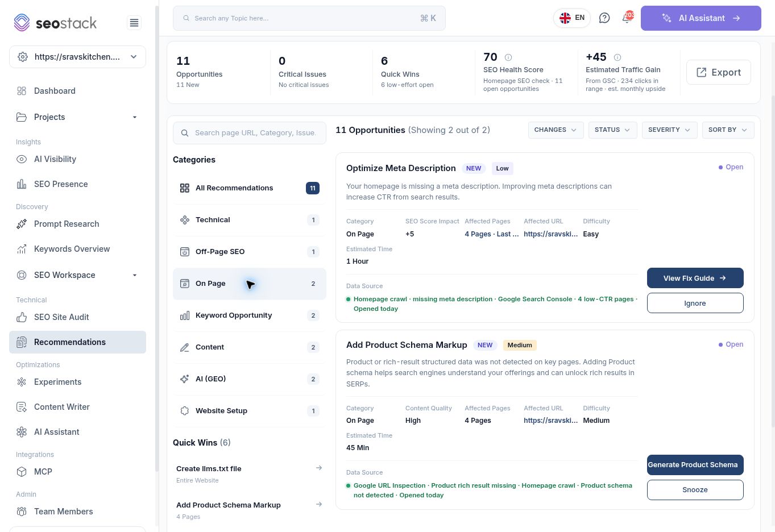Click the Medium severity badge

tap(520, 345)
